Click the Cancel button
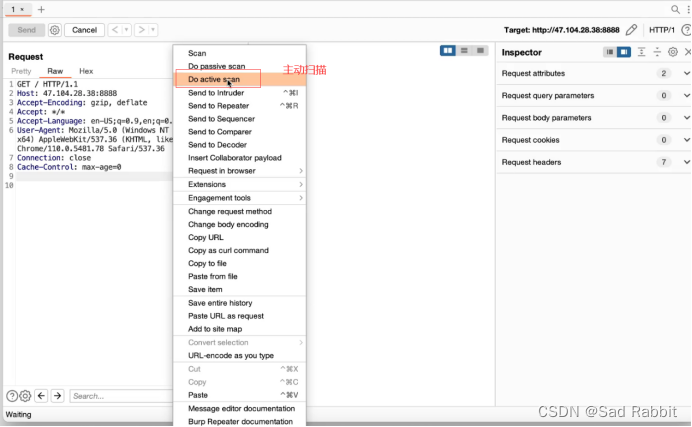 pyautogui.click(x=84, y=30)
